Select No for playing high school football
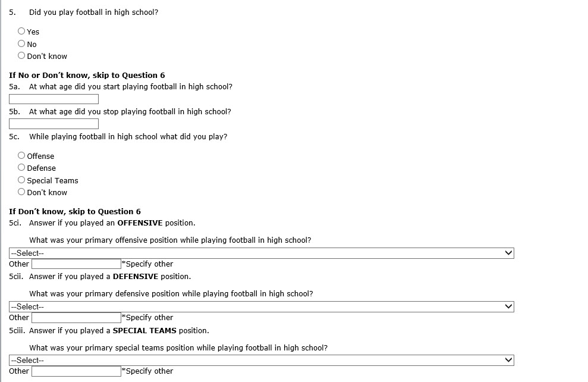Image resolution: width=588 pixels, height=382 pixels. [22, 44]
